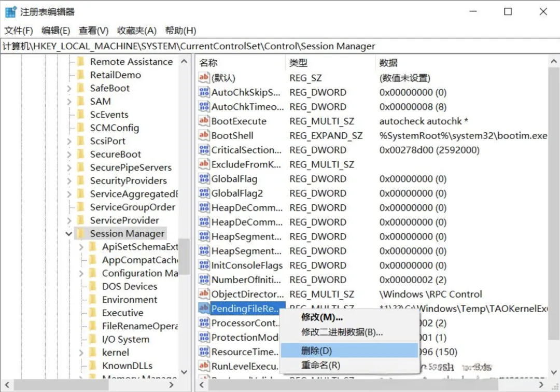Screen dimensions: 560x392
Task: Click the string icon of ObjectDirector... value
Action: 204,294
